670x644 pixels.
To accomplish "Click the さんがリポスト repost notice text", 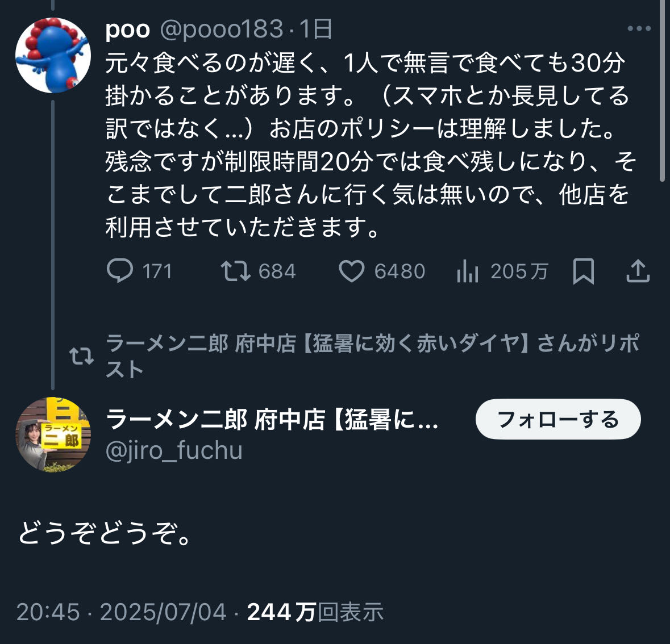I will tap(372, 356).
